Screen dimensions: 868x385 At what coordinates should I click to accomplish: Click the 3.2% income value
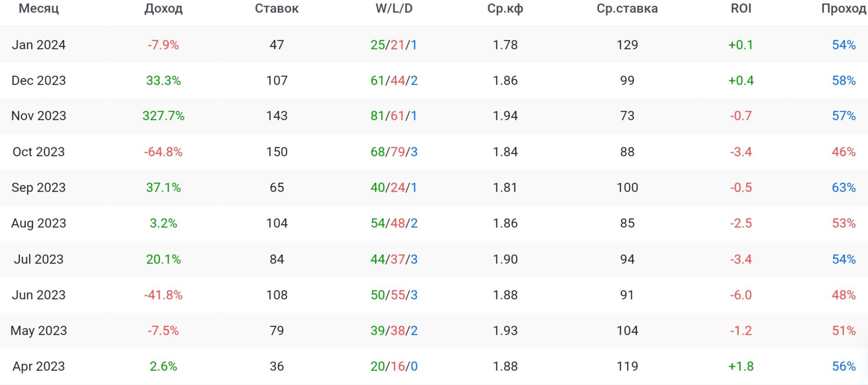coord(163,223)
